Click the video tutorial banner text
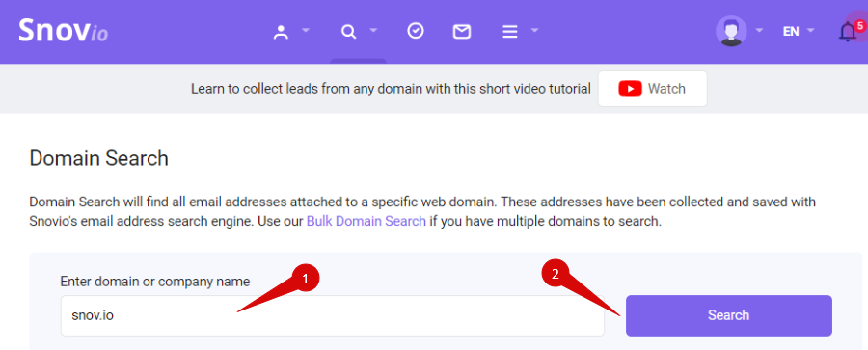This screenshot has height=350, width=868. (391, 89)
